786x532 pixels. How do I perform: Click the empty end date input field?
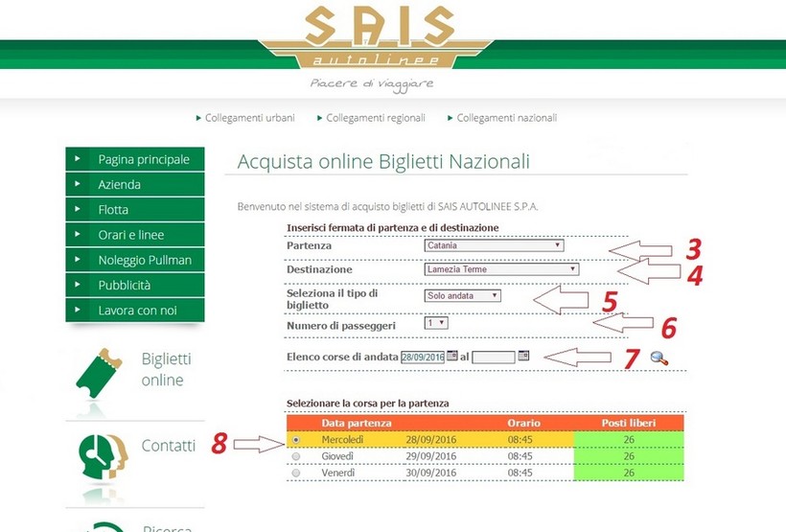pos(494,357)
